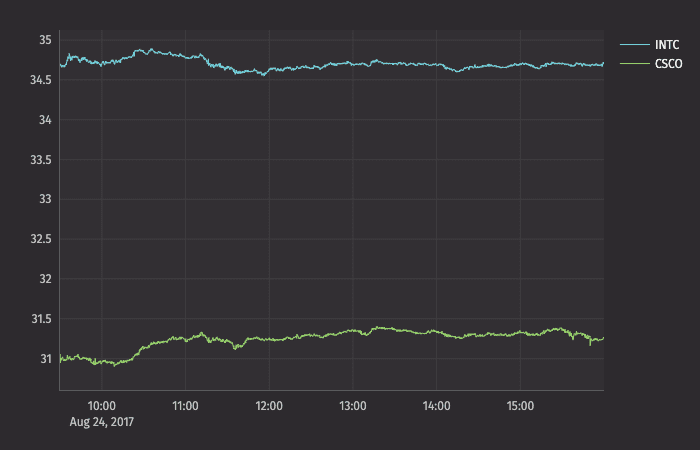This screenshot has height=450, width=700.
Task: Select the 14:00 time label
Action: tap(437, 406)
